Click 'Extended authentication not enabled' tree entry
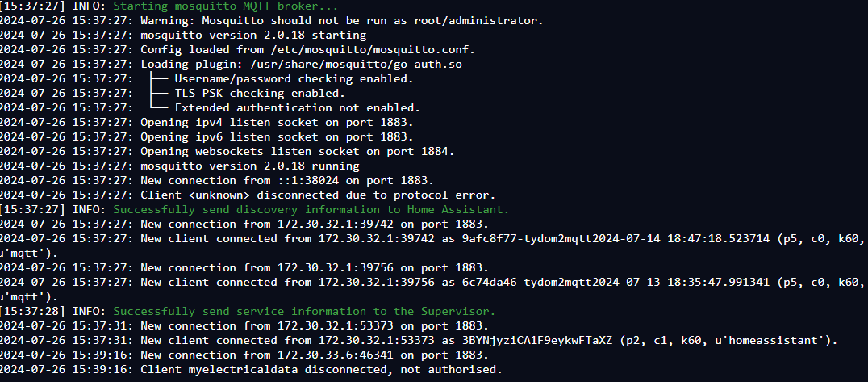868x382 pixels. (298, 107)
